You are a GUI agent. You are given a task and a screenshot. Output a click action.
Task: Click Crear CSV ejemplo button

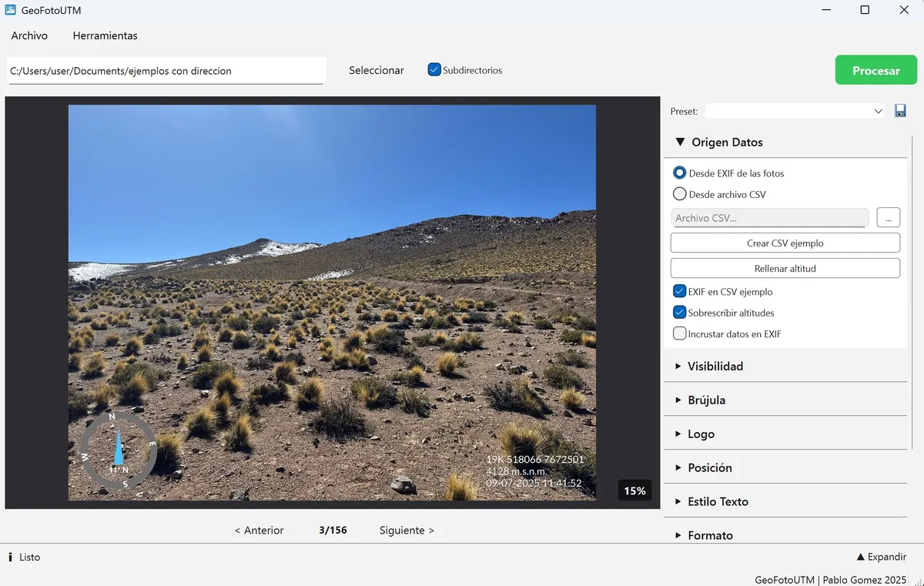(x=785, y=243)
